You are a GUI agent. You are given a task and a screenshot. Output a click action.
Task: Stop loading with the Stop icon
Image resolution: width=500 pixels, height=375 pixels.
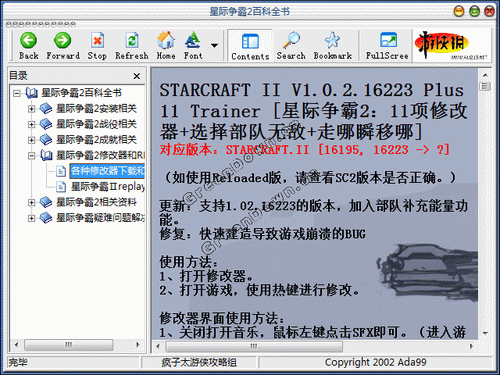97,41
